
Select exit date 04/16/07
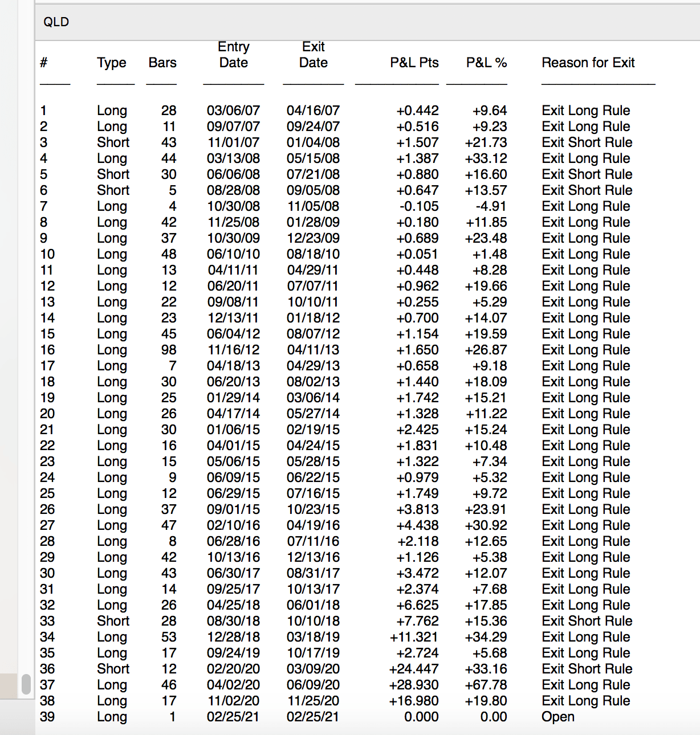(x=313, y=111)
